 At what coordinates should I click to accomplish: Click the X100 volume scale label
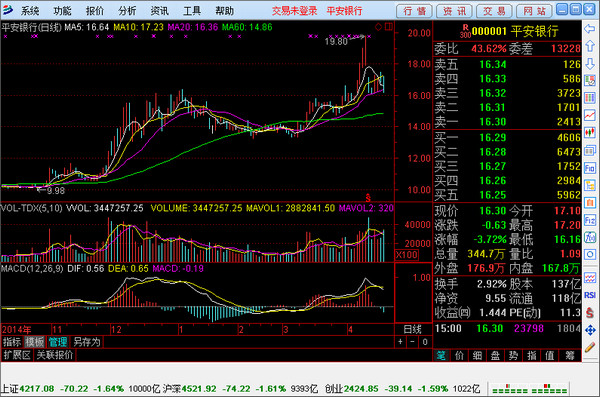pyautogui.click(x=407, y=255)
